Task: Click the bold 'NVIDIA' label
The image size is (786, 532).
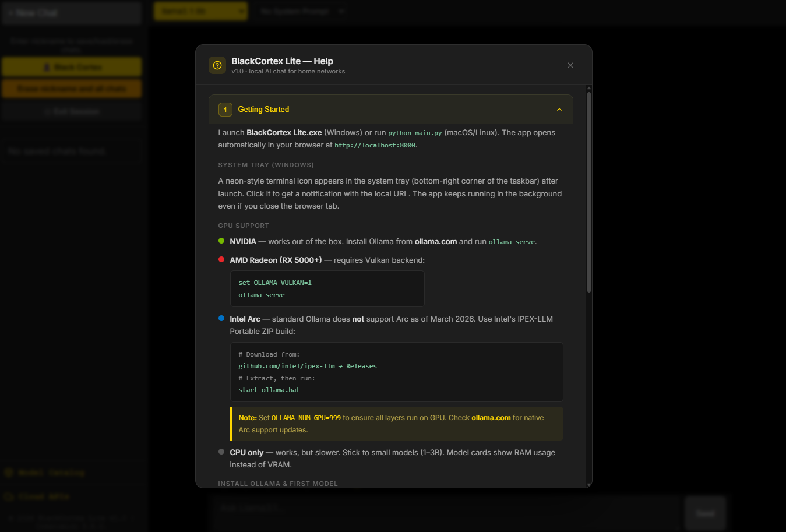Action: pos(243,241)
